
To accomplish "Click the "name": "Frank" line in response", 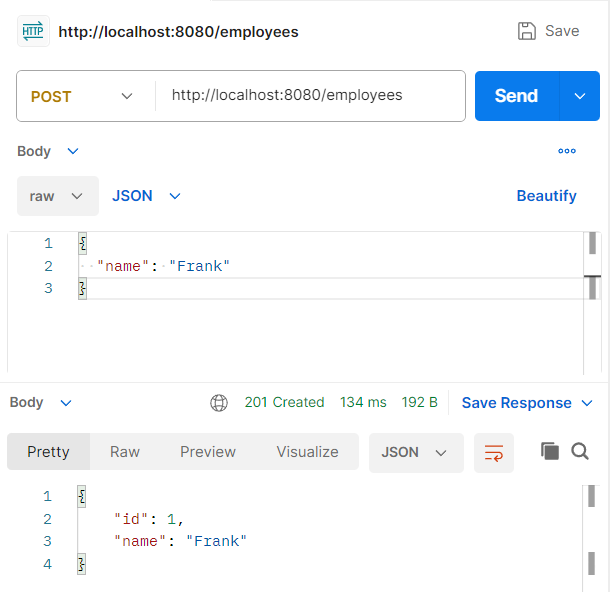I will pos(181,541).
